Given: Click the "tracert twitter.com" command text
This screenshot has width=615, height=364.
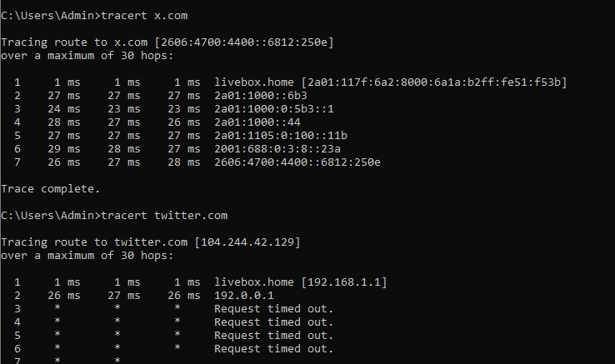Looking at the screenshot, I should [x=162, y=215].
